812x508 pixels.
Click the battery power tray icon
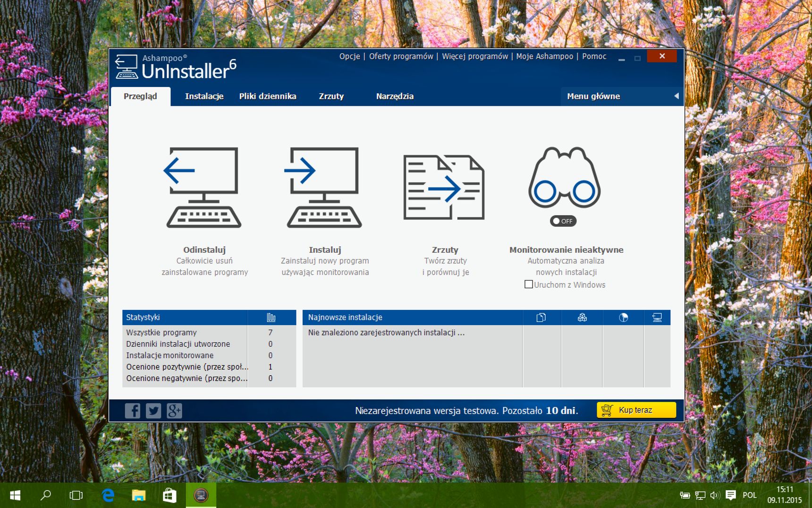point(685,495)
